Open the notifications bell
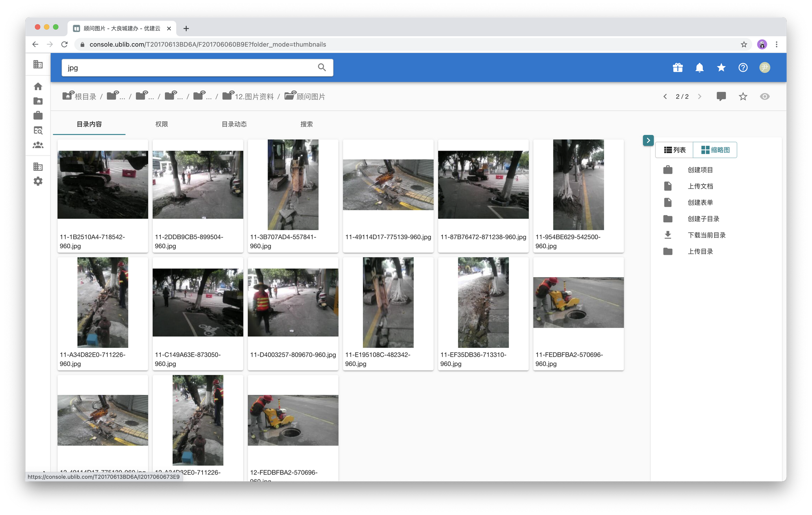812x515 pixels. 699,68
